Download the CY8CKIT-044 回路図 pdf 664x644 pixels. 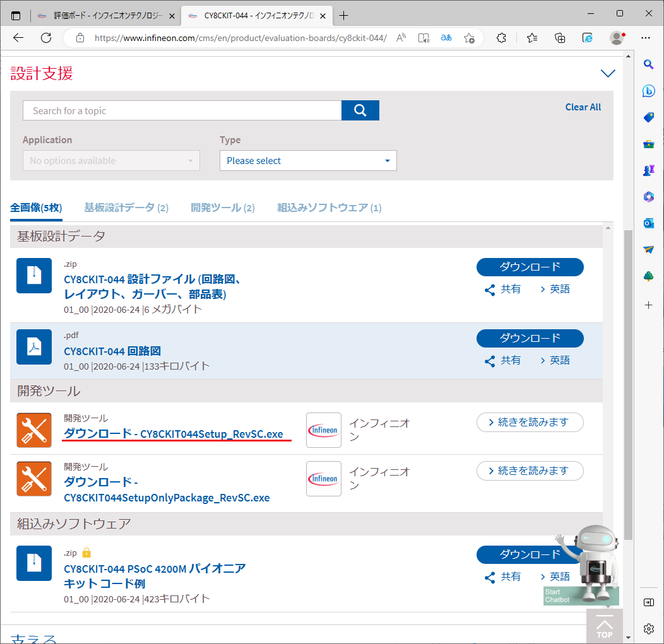[x=530, y=338]
